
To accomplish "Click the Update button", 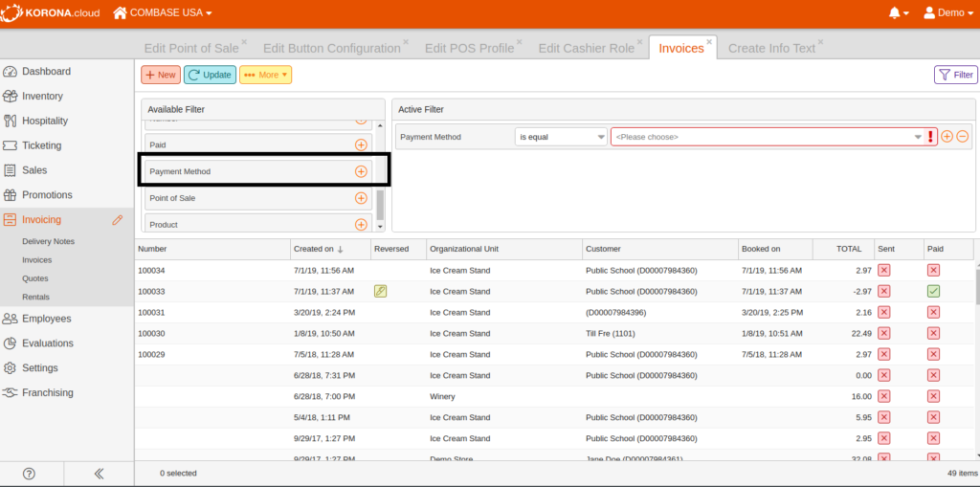I will [x=210, y=75].
